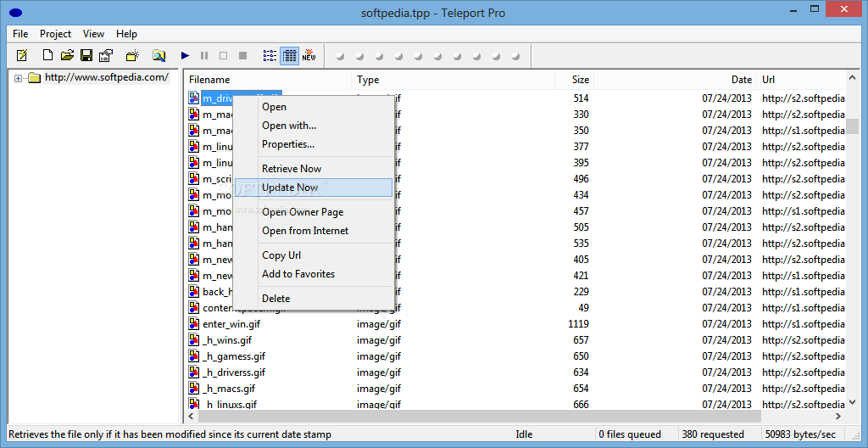
Task: Click the size value 49
Action: [x=583, y=308]
